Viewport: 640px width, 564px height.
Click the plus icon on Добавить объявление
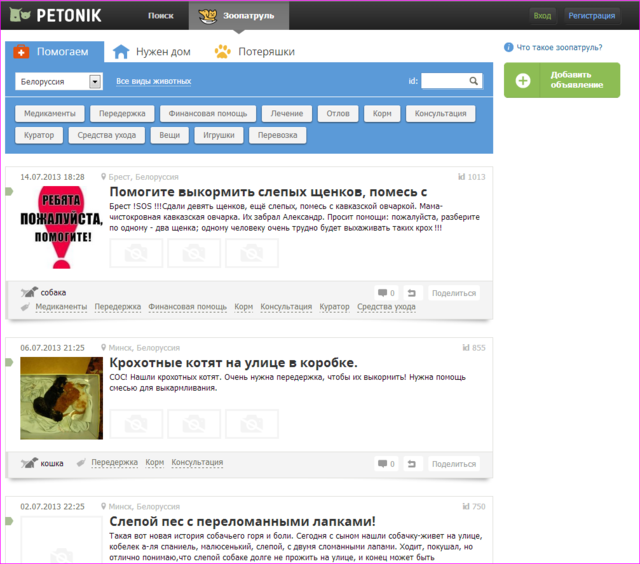524,80
